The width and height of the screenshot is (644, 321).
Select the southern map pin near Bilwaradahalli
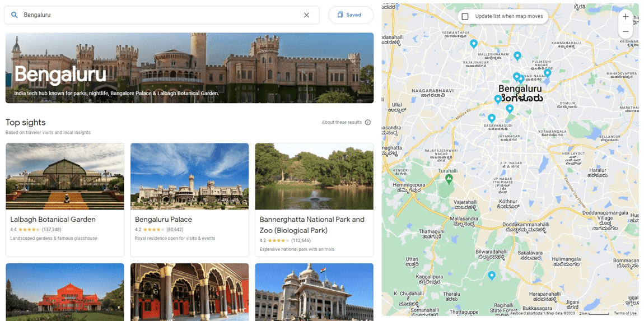[491, 276]
